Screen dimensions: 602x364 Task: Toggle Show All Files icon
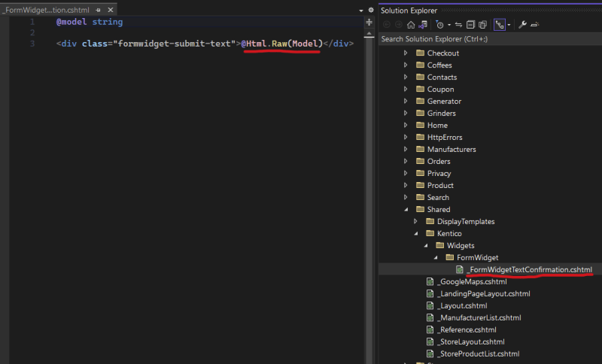click(x=482, y=25)
